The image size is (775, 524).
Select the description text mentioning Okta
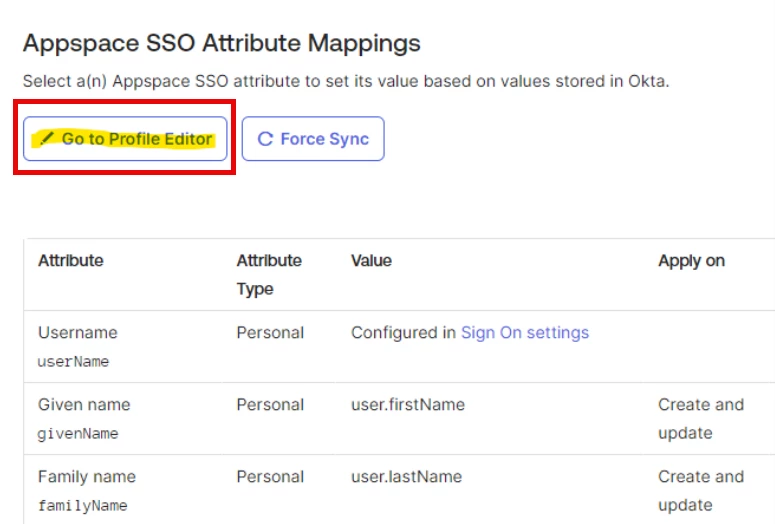pos(346,81)
